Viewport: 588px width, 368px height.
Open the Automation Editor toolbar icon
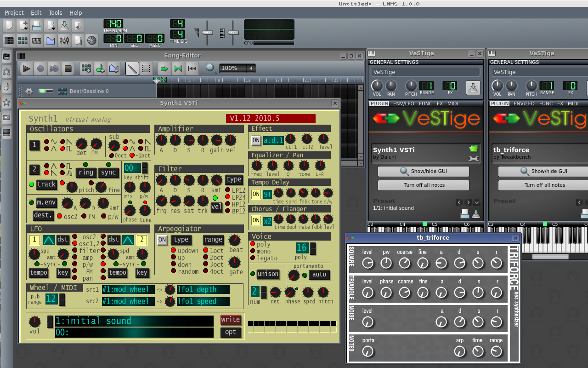(x=51, y=40)
